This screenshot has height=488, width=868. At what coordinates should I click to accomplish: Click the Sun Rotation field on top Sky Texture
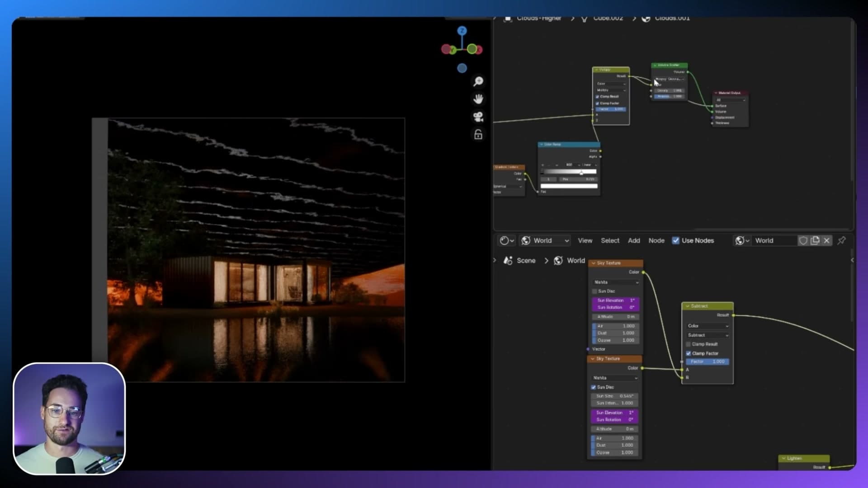coord(616,308)
